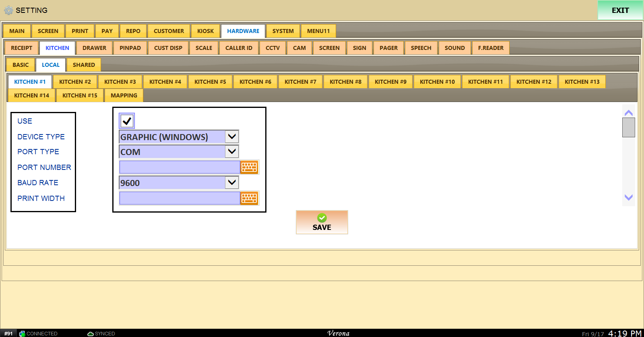Click the EXIT button

[x=620, y=10]
